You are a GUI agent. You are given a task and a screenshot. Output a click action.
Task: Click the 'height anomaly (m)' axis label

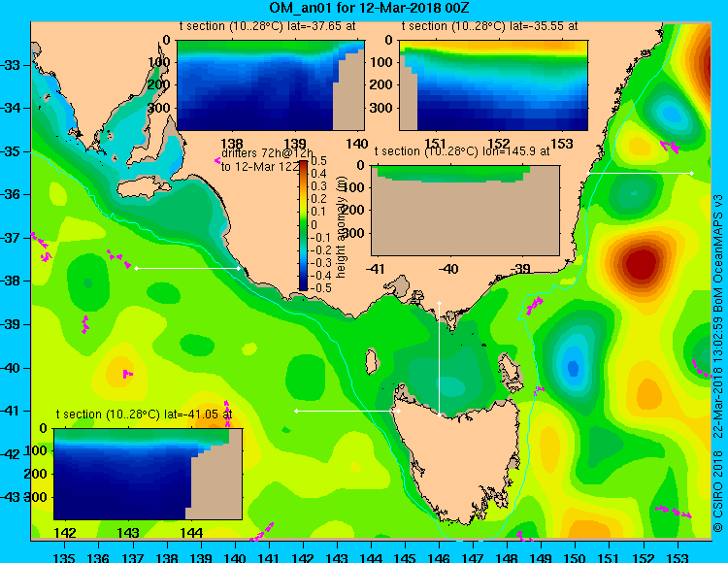click(x=342, y=226)
